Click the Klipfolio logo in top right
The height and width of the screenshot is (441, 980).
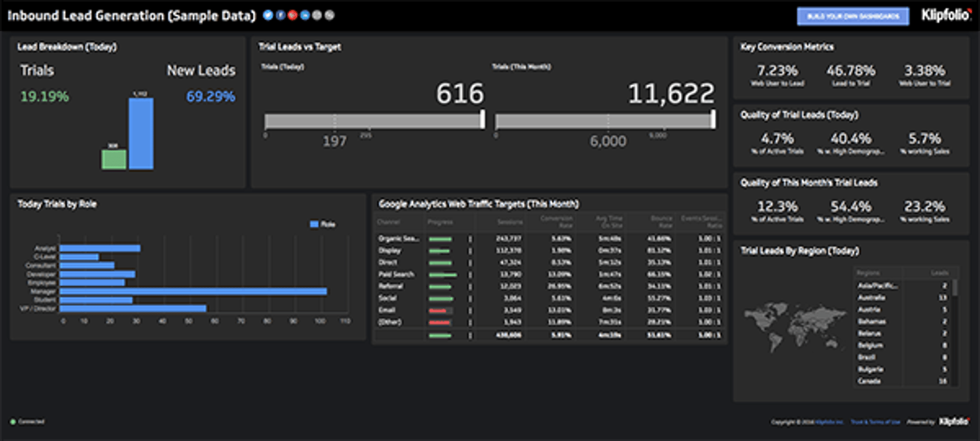(945, 15)
